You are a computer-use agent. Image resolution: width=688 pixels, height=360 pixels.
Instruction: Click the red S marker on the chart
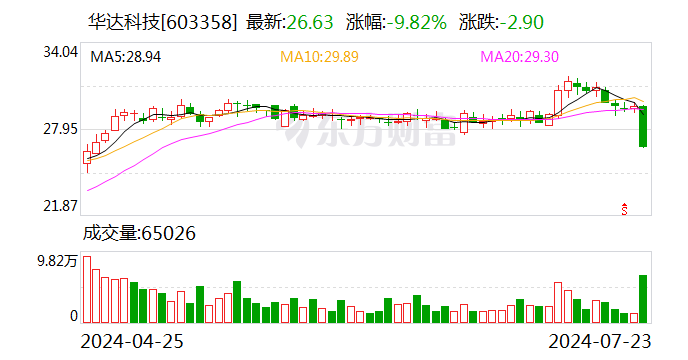624,209
